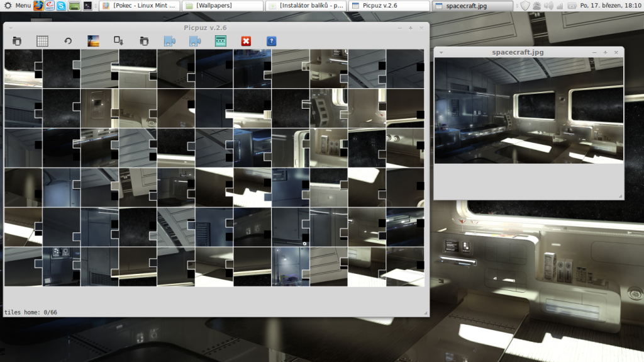This screenshot has width=644, height=362.
Task: Click the stacked-pages icon left of the puzzle pieces
Action: click(144, 41)
